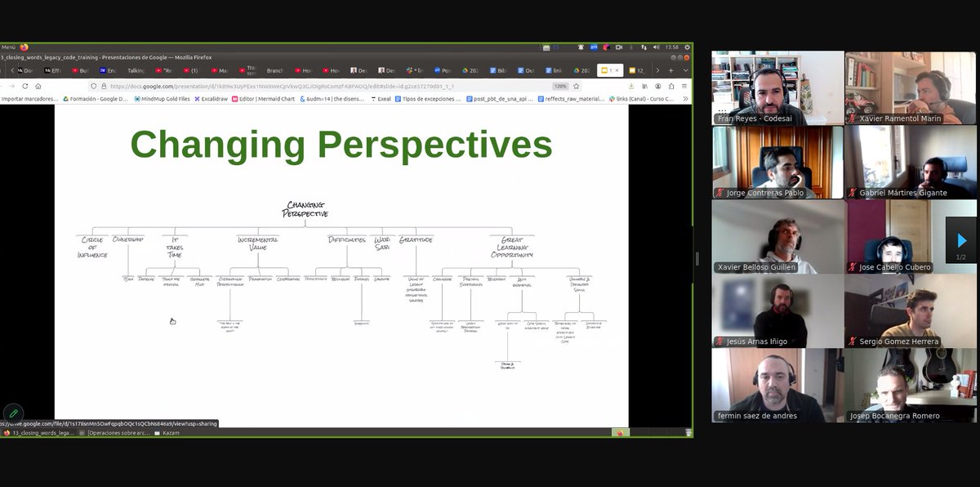Open the Firefox hamburger menu
Viewport: 980px width, 487px height.
click(684, 86)
